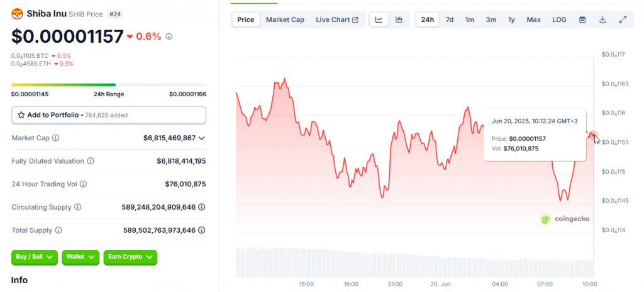Set chart range to 1m

pyautogui.click(x=469, y=20)
